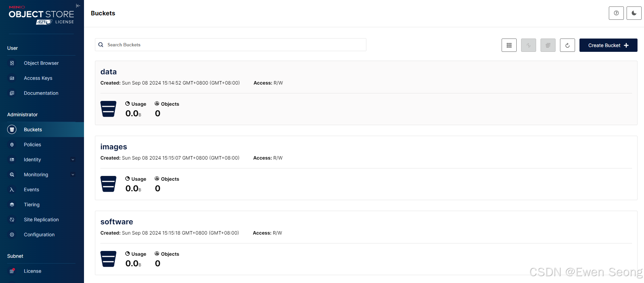Click the set replication icon button
644x283 pixels.
click(529, 45)
